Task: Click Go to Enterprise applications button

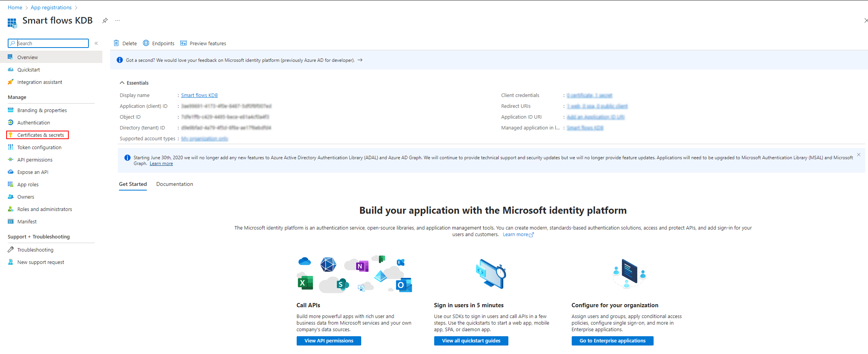Action: [613, 341]
